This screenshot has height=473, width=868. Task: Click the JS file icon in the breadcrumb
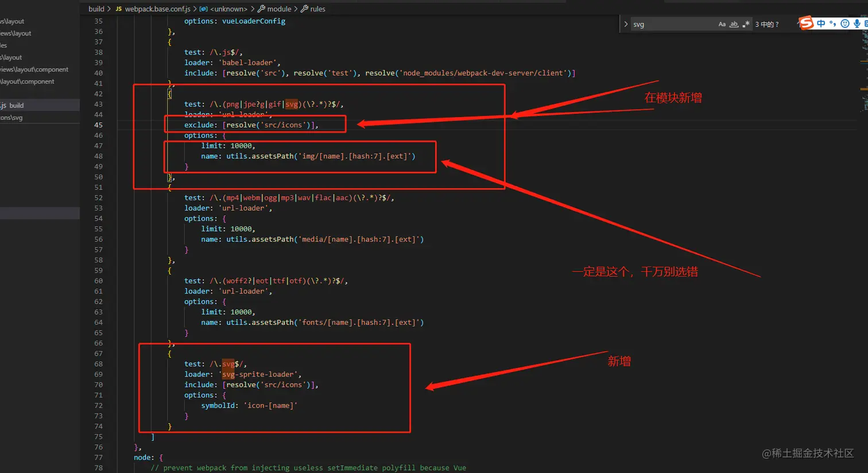click(x=119, y=9)
